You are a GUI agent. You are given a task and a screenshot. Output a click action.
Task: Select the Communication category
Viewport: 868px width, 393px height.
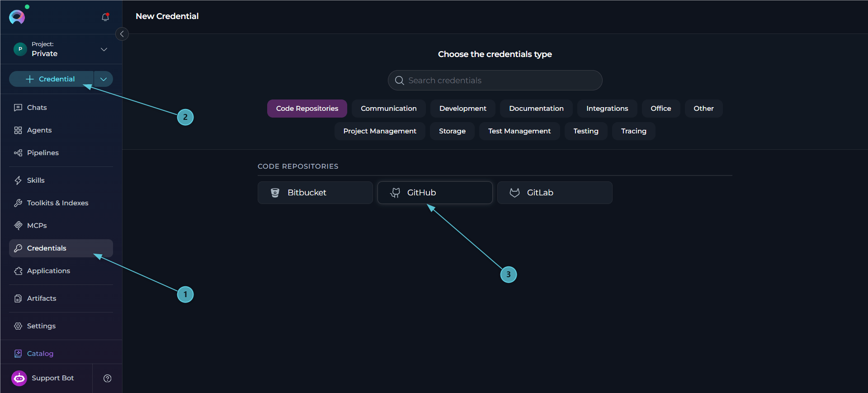coord(389,109)
